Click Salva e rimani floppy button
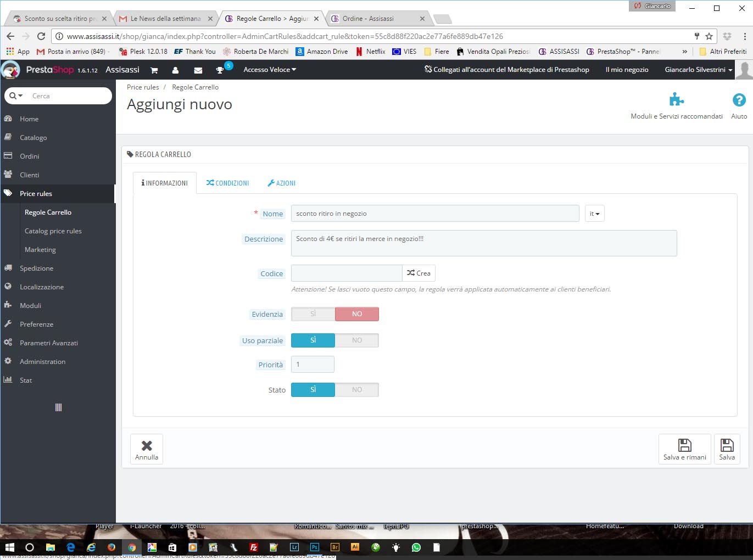This screenshot has width=753, height=560. [685, 449]
